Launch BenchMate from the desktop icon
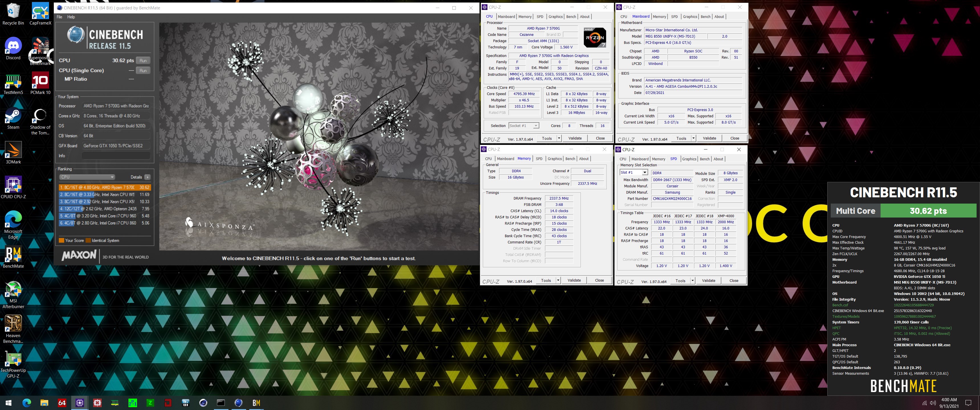 13,257
